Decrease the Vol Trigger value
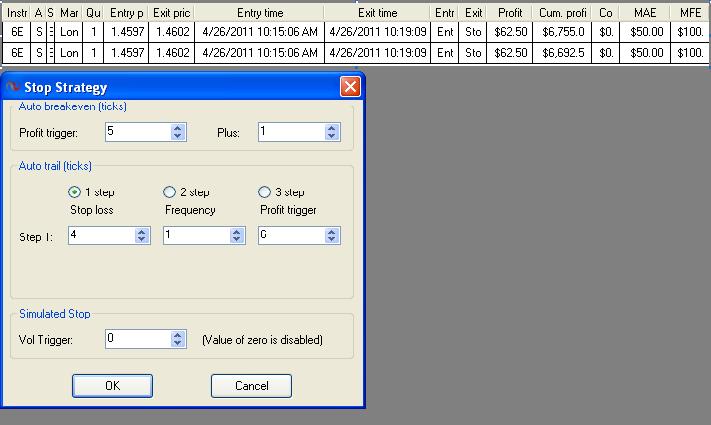Image resolution: width=711 pixels, height=425 pixels. click(178, 342)
